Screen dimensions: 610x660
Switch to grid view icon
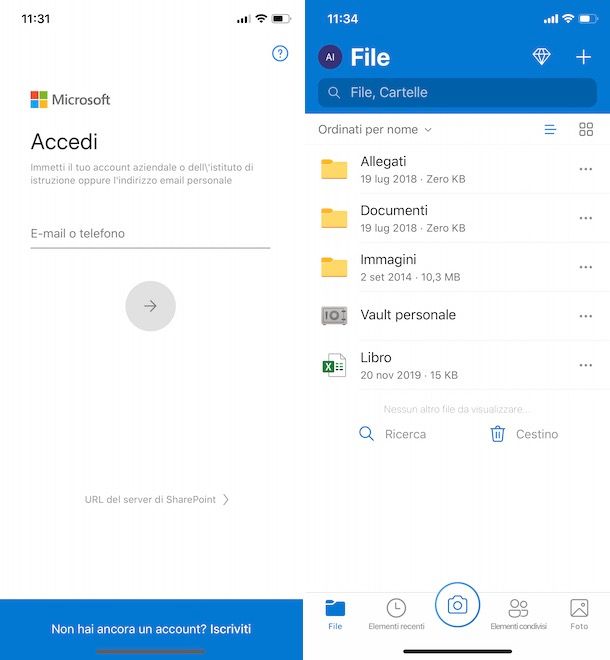(x=586, y=129)
